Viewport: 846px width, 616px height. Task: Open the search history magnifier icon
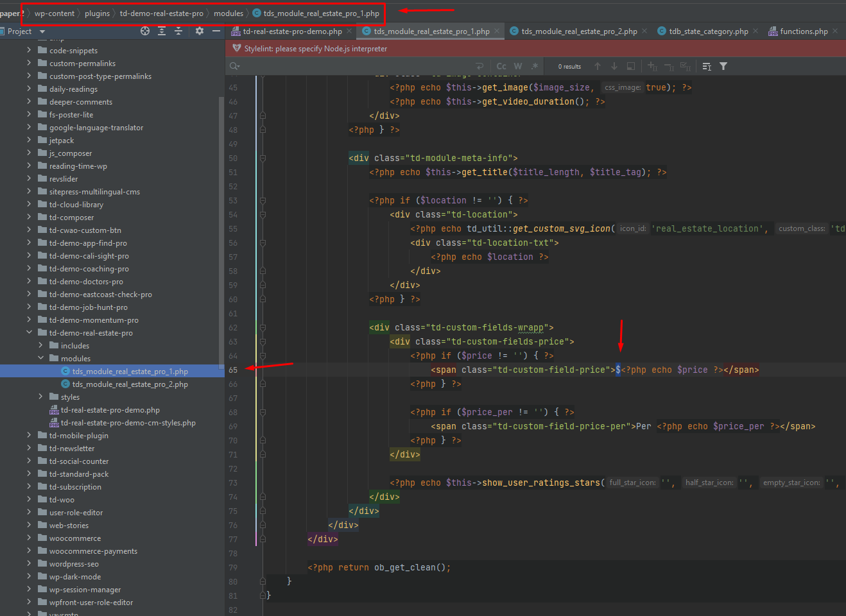234,66
